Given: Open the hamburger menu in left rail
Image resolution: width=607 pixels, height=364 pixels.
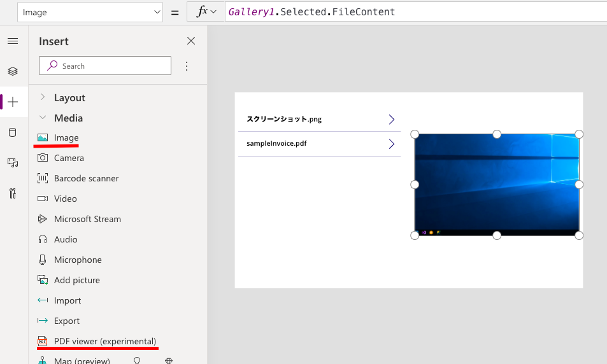Looking at the screenshot, I should click(x=13, y=41).
